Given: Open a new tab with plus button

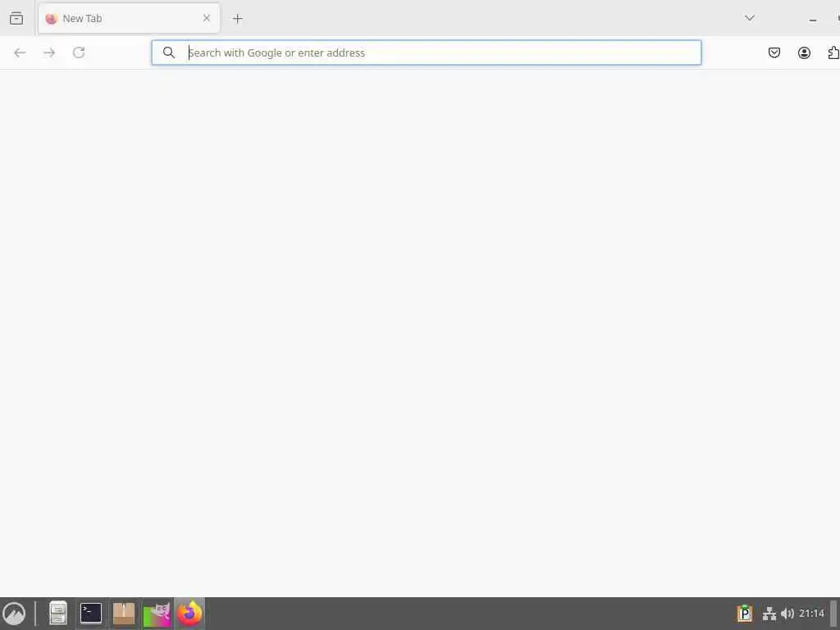Looking at the screenshot, I should (x=237, y=19).
